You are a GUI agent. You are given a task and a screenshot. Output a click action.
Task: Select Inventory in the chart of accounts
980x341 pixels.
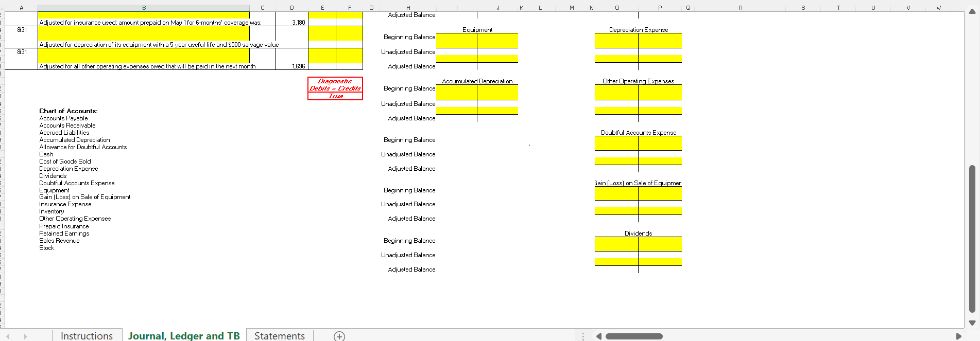point(52,211)
